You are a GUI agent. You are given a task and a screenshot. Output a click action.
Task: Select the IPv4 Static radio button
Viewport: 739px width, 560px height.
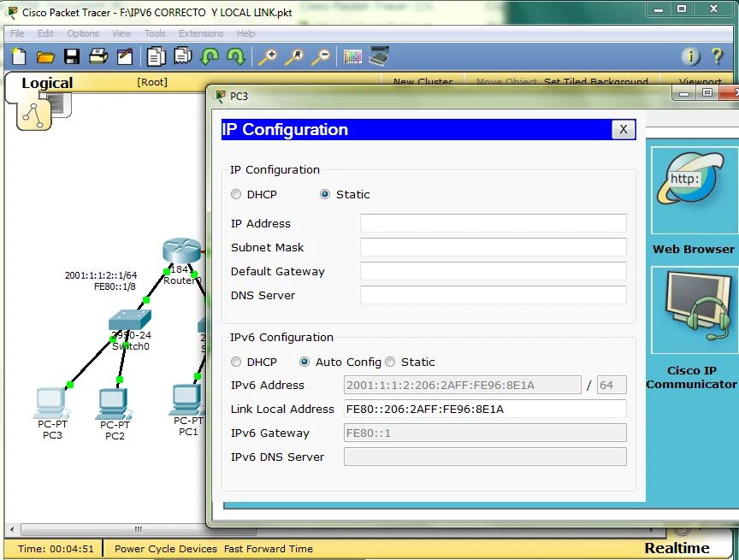pos(325,195)
